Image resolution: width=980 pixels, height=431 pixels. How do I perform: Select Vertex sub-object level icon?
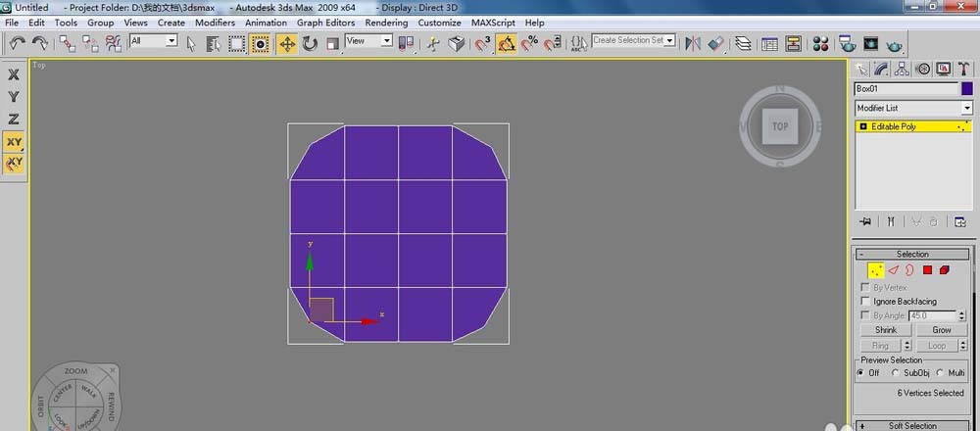[875, 269]
